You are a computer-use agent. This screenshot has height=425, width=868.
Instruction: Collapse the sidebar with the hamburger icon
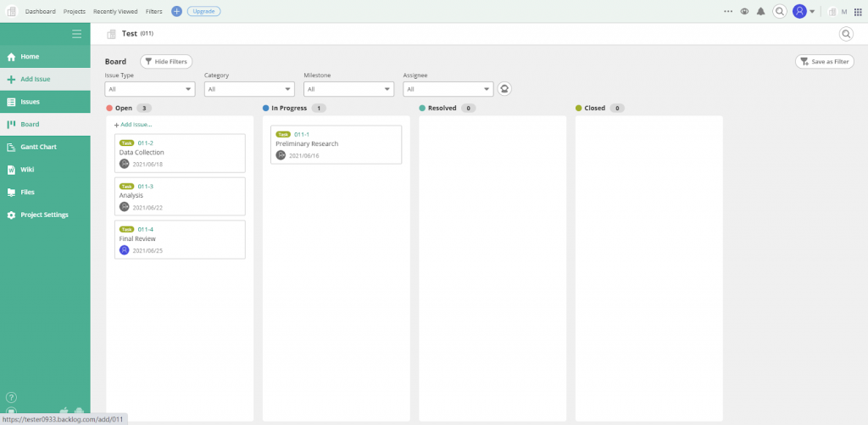[77, 34]
